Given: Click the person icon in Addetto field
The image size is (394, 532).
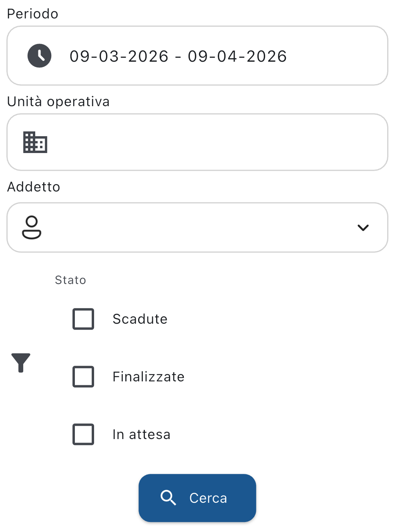Looking at the screenshot, I should pyautogui.click(x=32, y=227).
